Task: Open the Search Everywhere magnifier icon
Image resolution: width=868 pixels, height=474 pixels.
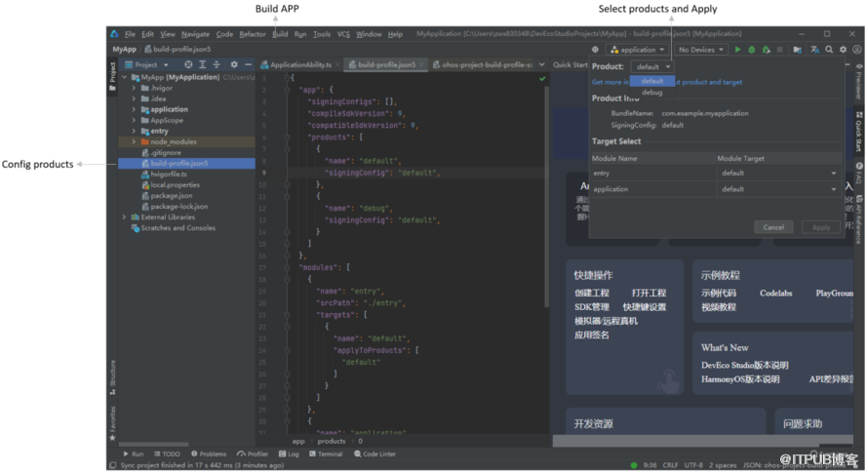Action: 829,50
